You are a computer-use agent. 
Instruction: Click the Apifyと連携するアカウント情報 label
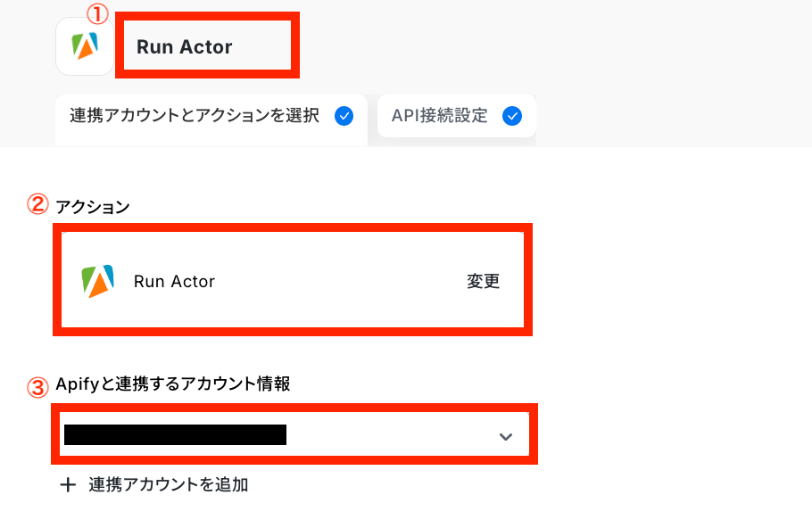pyautogui.click(x=173, y=384)
